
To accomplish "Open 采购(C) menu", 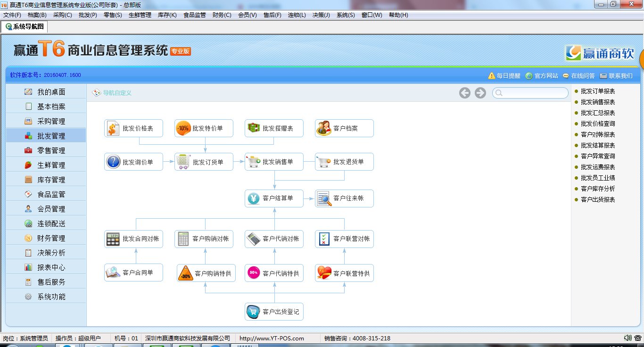I will [63, 15].
